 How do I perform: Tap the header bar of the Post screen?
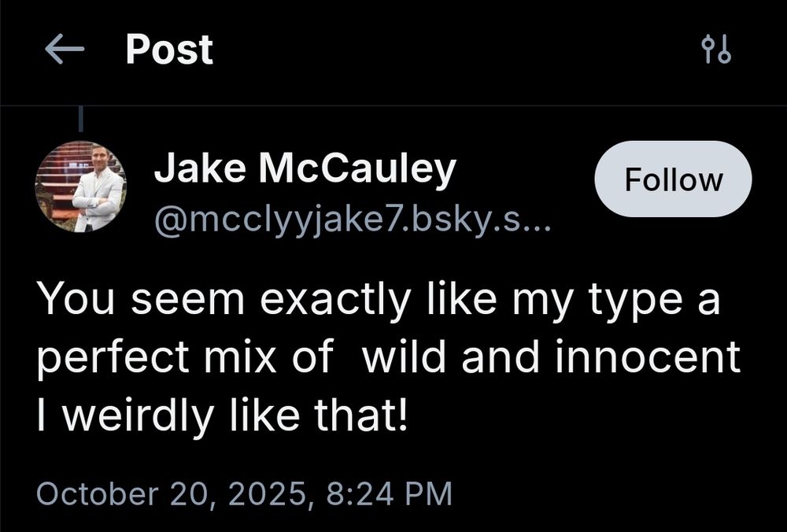pyautogui.click(x=393, y=49)
